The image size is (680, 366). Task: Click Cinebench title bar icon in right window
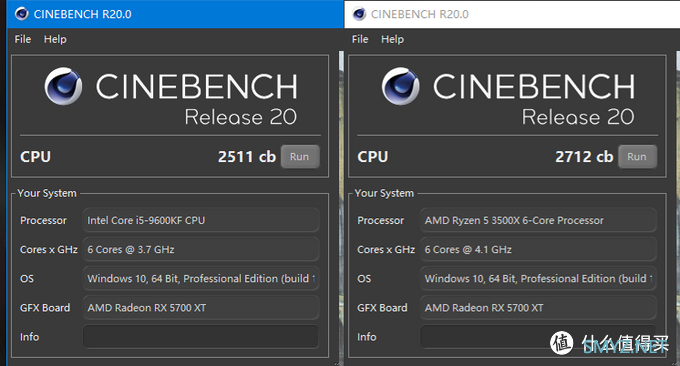359,14
